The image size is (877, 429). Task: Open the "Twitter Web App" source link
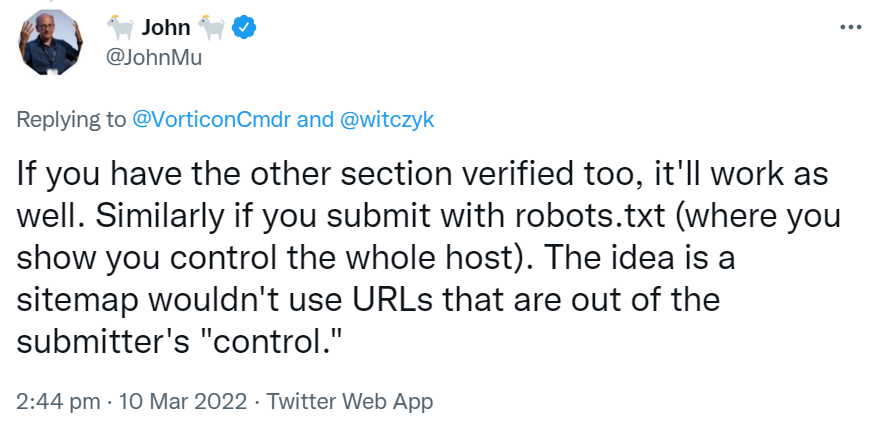pos(350,402)
